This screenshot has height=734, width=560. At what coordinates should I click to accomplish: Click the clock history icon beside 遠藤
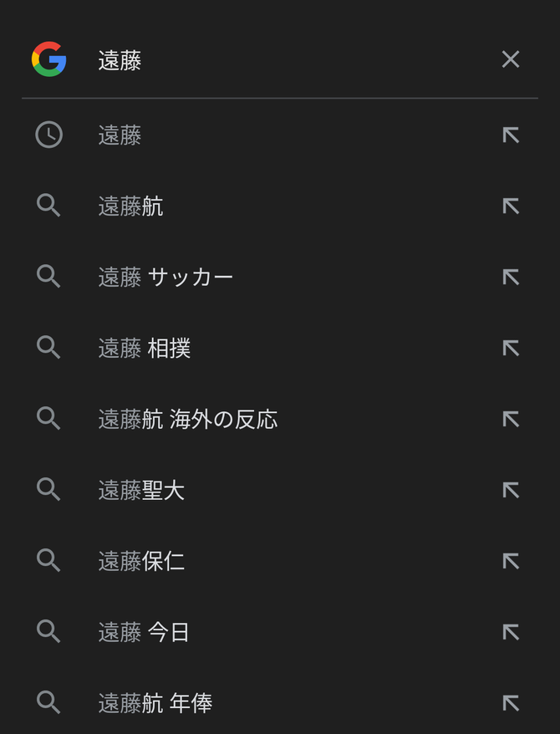click(48, 135)
